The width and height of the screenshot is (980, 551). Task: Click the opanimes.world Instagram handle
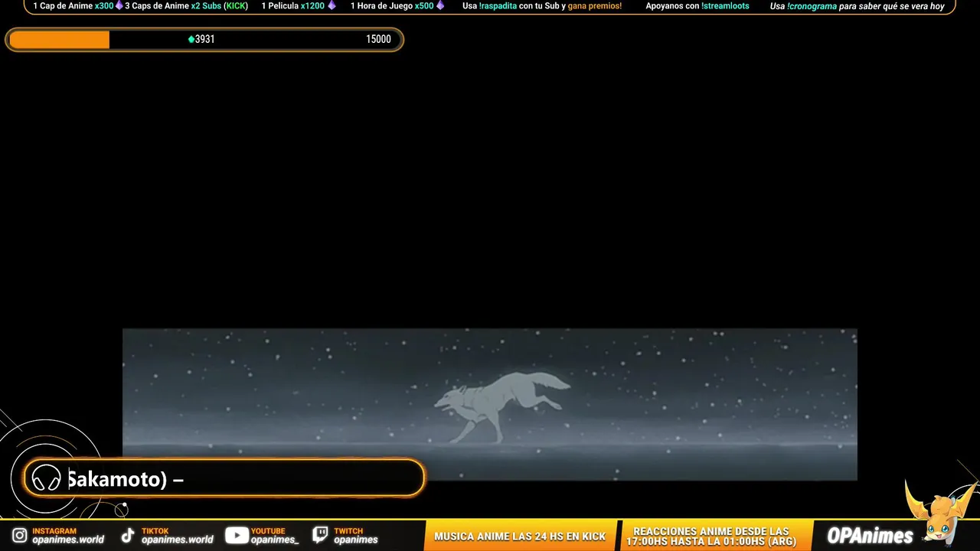click(68, 540)
